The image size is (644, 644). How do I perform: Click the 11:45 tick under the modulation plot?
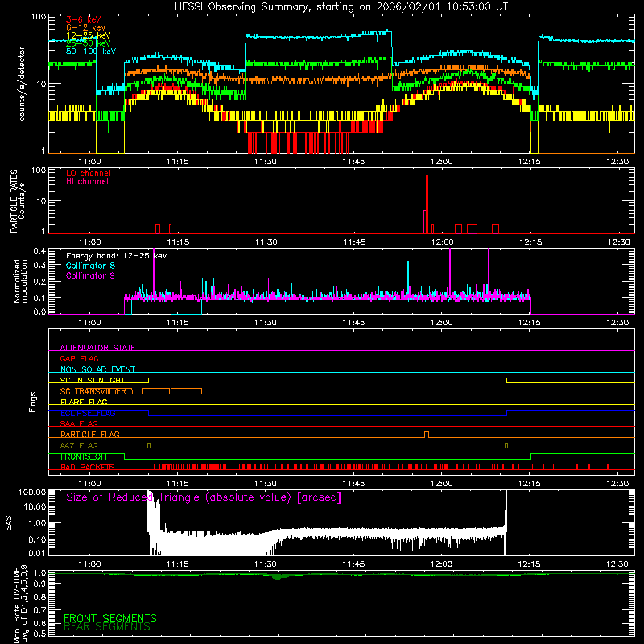[x=353, y=323]
